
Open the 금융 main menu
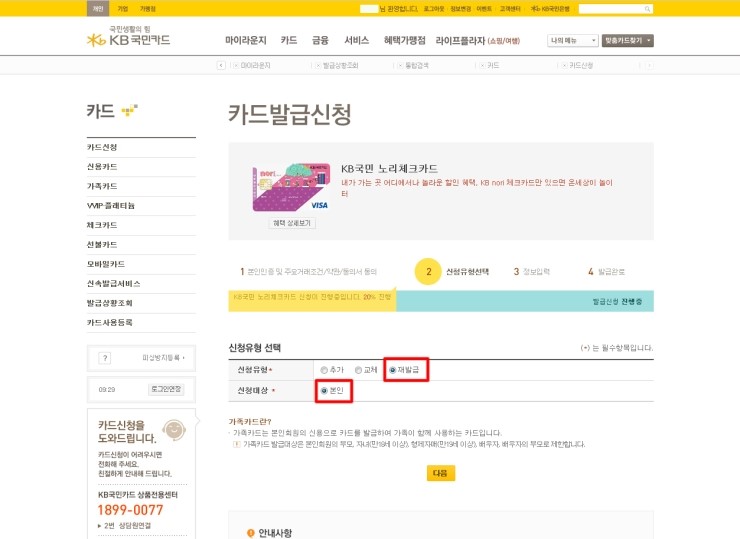320,41
